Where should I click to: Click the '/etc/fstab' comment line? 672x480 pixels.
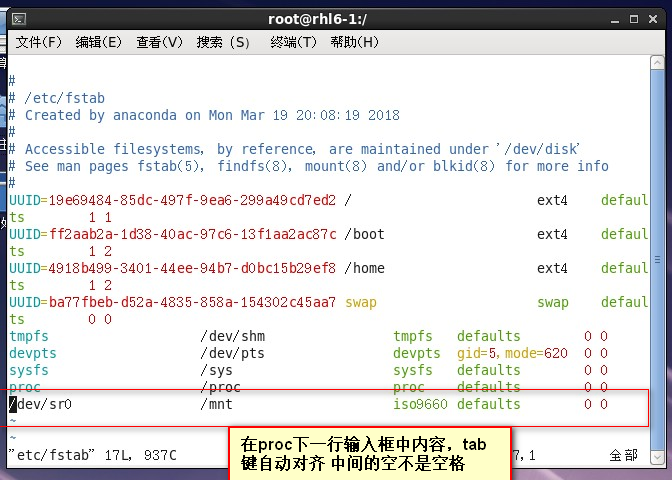click(57, 98)
